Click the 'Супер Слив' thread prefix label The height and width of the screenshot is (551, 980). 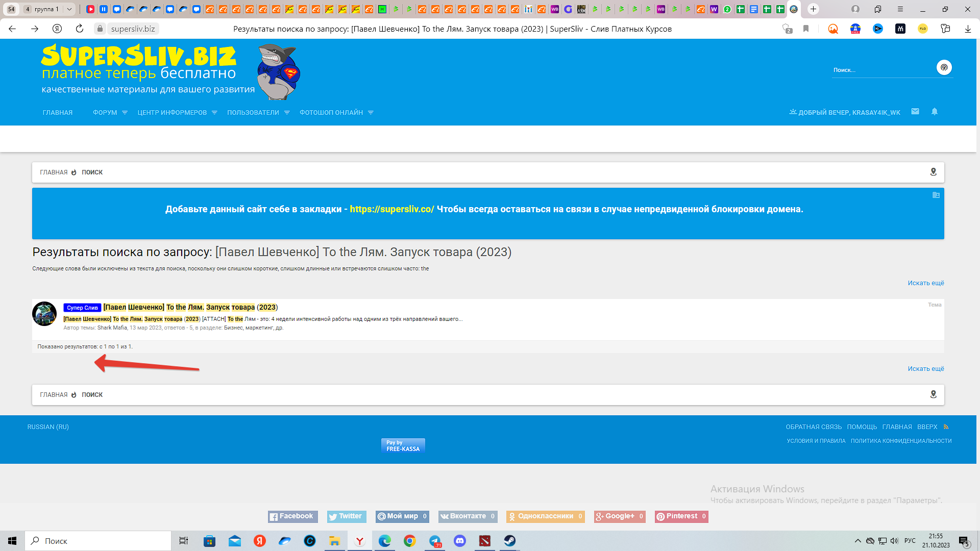click(82, 308)
